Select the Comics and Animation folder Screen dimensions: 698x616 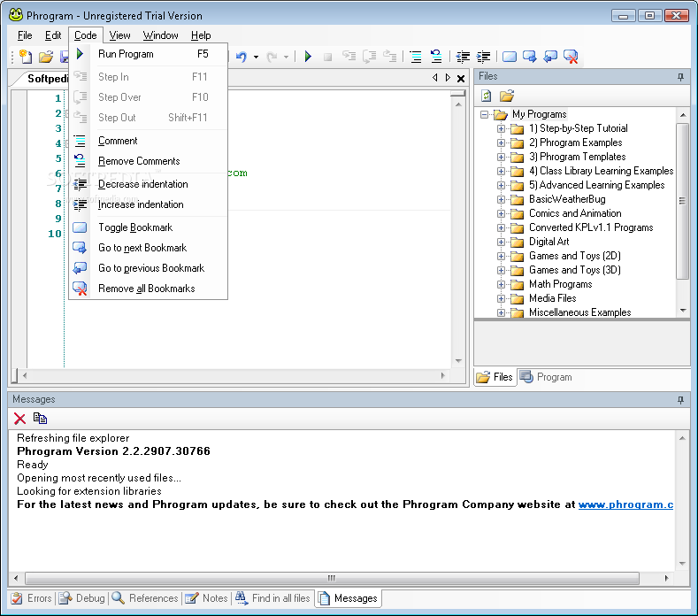[575, 213]
